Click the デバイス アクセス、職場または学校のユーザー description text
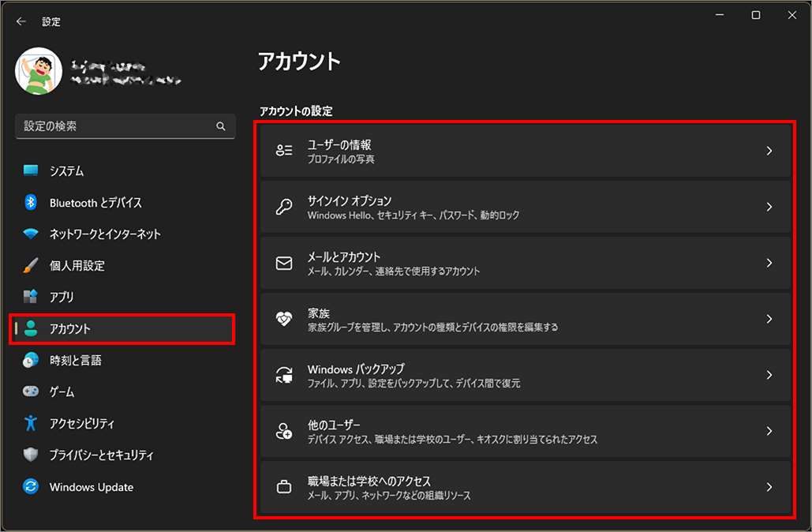Viewport: 812px width, 532px height. click(x=453, y=440)
